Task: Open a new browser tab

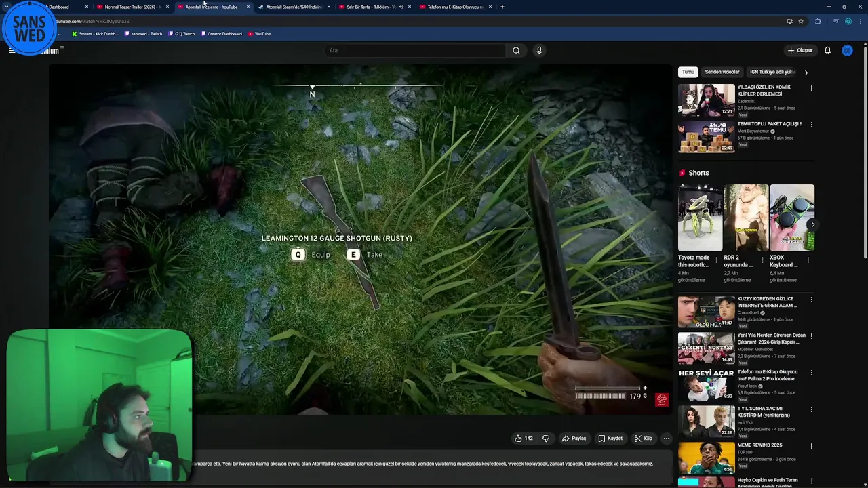Action: click(x=502, y=7)
